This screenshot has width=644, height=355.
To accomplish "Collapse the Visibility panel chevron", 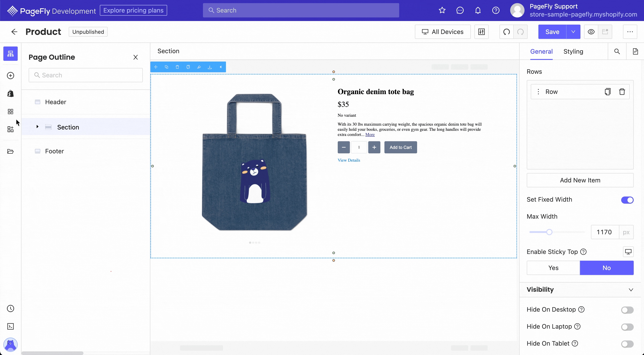I will [631, 290].
